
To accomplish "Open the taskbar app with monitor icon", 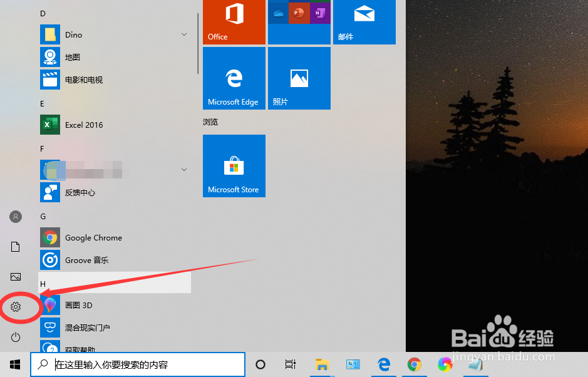I will (x=353, y=364).
